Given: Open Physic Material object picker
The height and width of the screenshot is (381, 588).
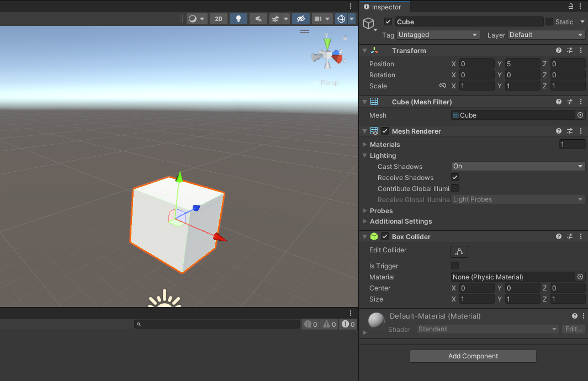Looking at the screenshot, I should pyautogui.click(x=580, y=277).
